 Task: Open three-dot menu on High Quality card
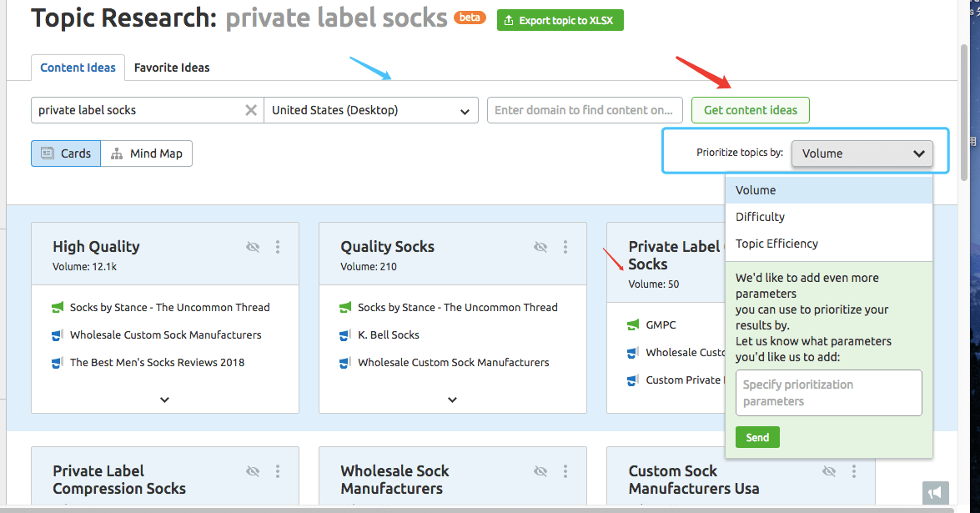278,247
